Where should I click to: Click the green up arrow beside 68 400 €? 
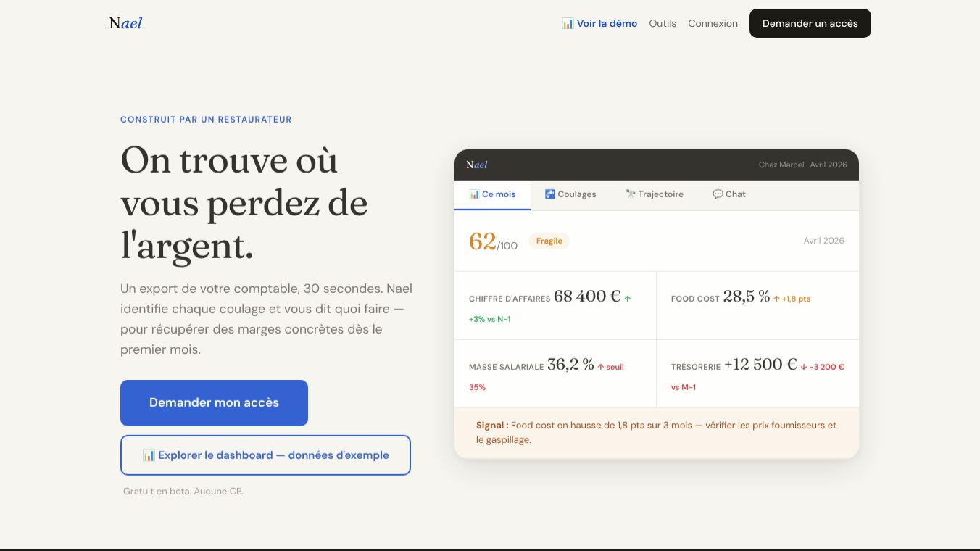[x=628, y=298]
